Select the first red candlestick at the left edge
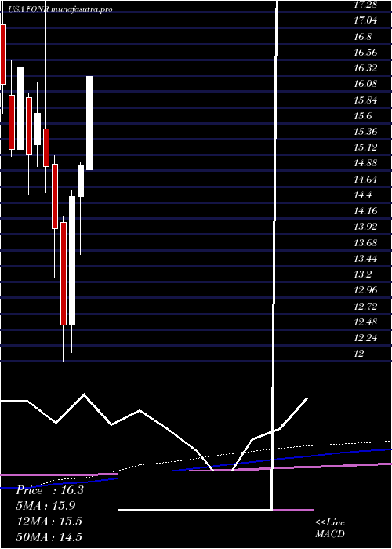 3,54
